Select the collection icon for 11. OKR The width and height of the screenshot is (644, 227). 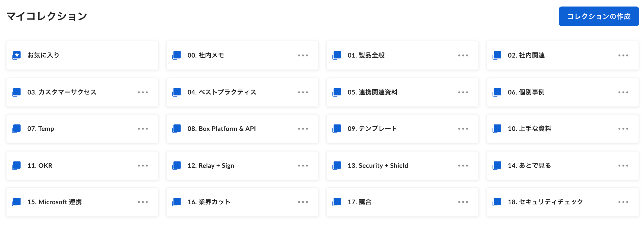pyautogui.click(x=17, y=165)
